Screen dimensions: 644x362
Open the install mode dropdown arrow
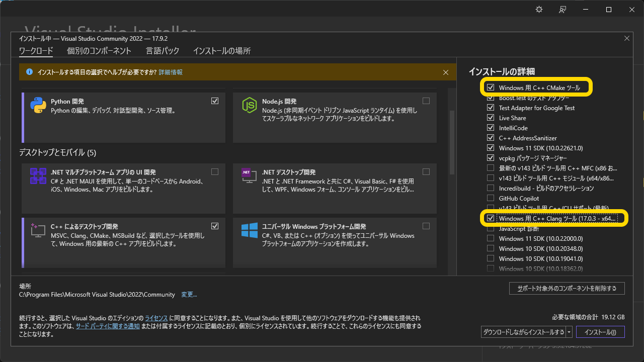(570, 331)
